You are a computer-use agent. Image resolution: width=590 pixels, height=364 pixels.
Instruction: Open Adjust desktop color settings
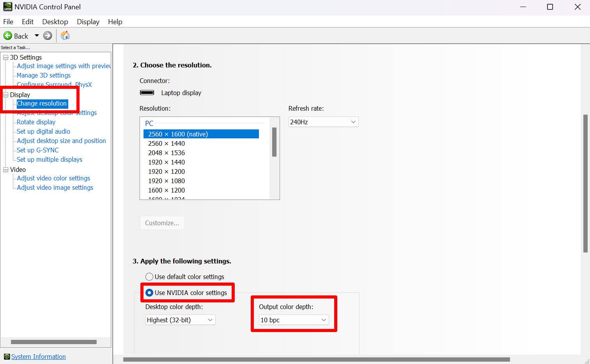click(57, 113)
